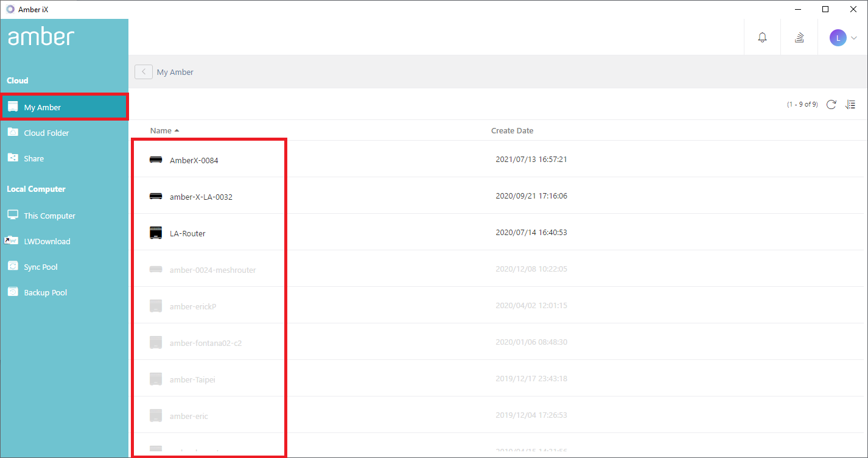The height and width of the screenshot is (458, 868).
Task: Click the Amber iX title bar app icon
Action: click(x=10, y=9)
